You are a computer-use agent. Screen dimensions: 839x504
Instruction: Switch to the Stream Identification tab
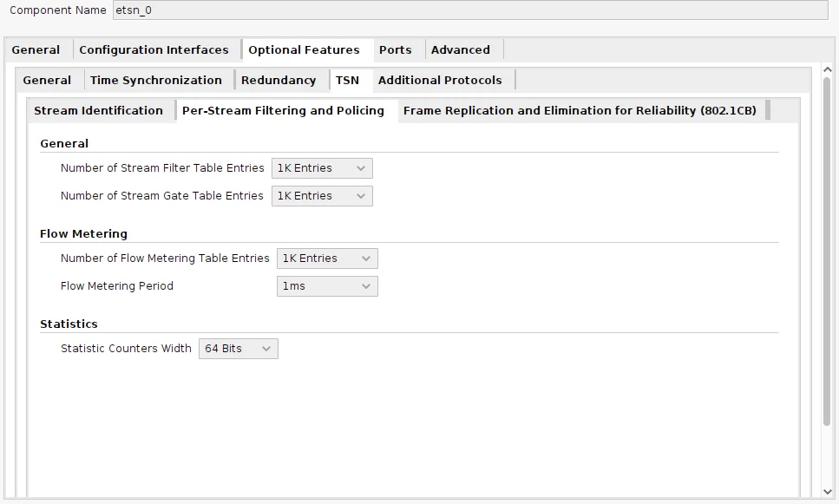point(98,111)
